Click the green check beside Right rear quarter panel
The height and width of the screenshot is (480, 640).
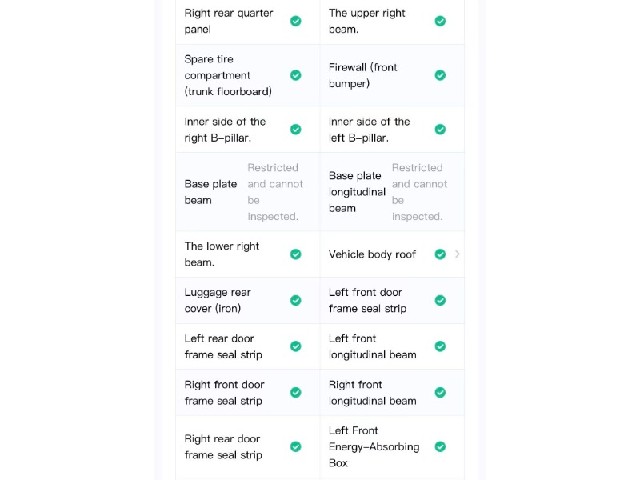pyautogui.click(x=296, y=21)
